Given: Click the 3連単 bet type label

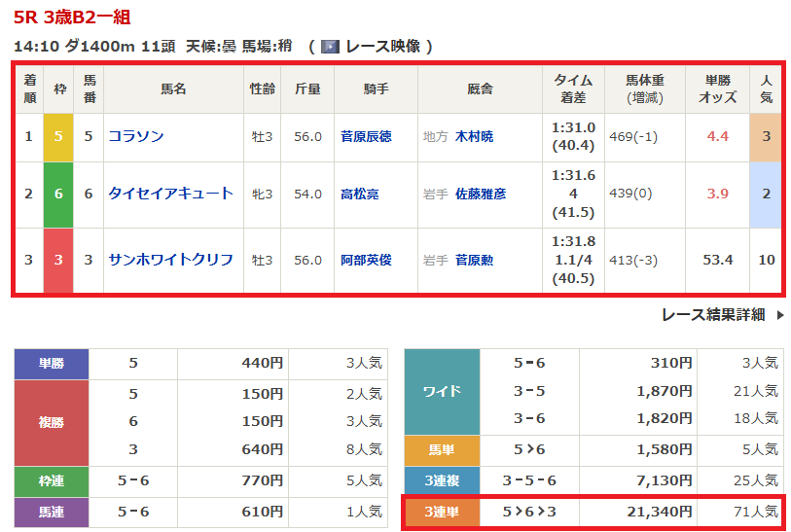Looking at the screenshot, I should coord(442,512).
